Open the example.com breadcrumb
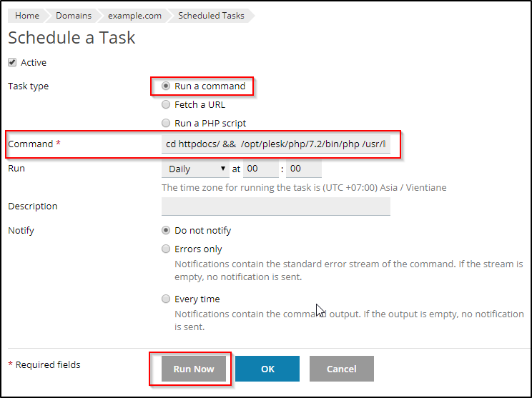This screenshot has width=532, height=398. click(134, 15)
